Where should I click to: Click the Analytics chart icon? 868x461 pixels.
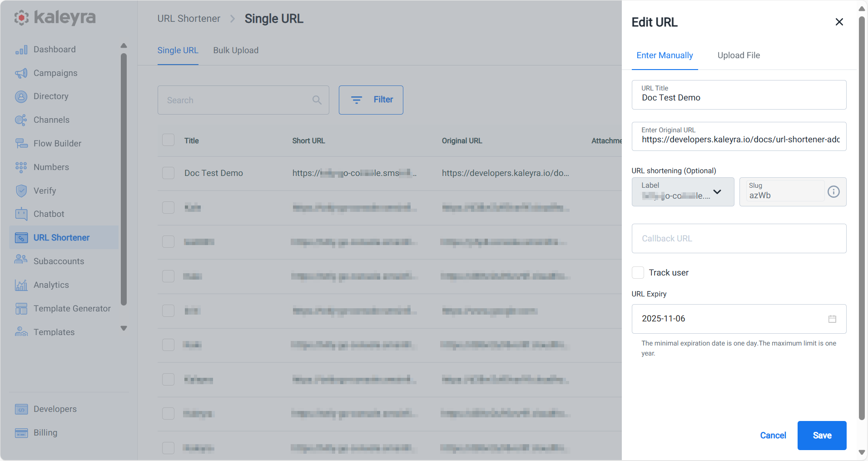pos(21,285)
